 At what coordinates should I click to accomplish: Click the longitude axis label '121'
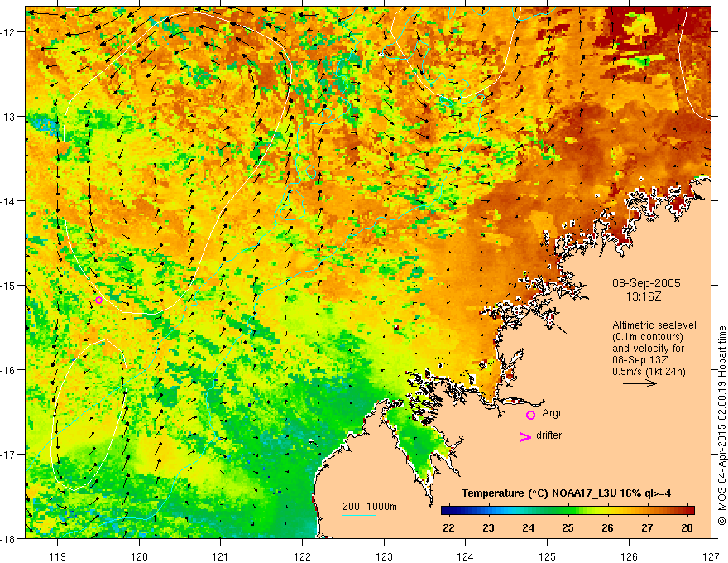click(221, 556)
